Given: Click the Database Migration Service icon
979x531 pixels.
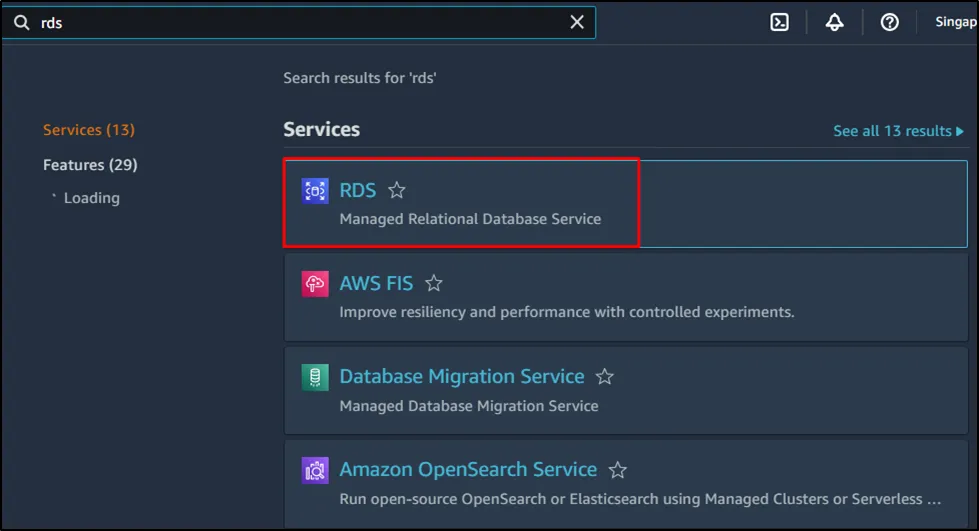Looking at the screenshot, I should click(x=315, y=377).
